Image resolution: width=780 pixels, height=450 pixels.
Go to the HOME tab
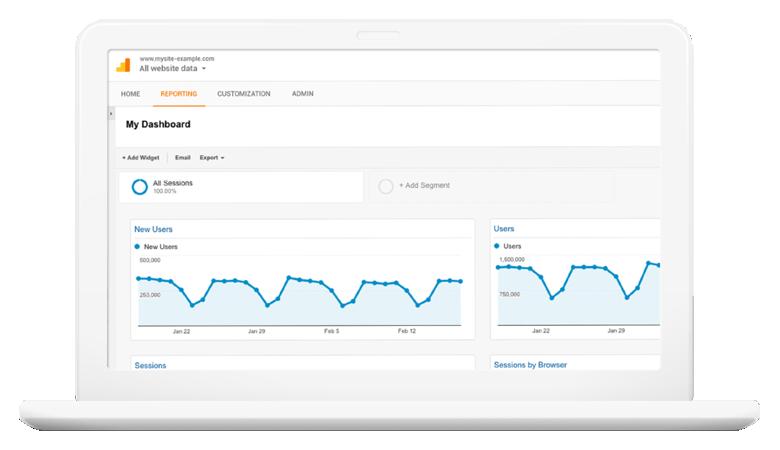point(130,94)
